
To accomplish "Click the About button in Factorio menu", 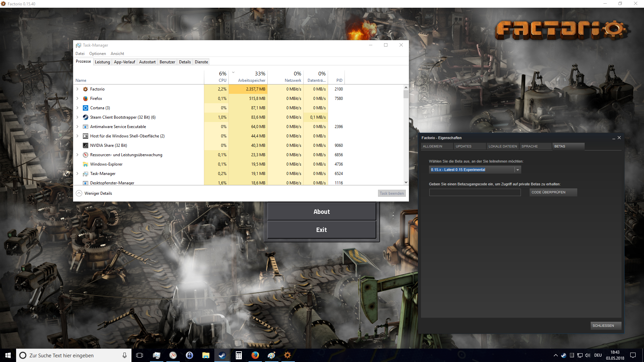I will pyautogui.click(x=322, y=212).
